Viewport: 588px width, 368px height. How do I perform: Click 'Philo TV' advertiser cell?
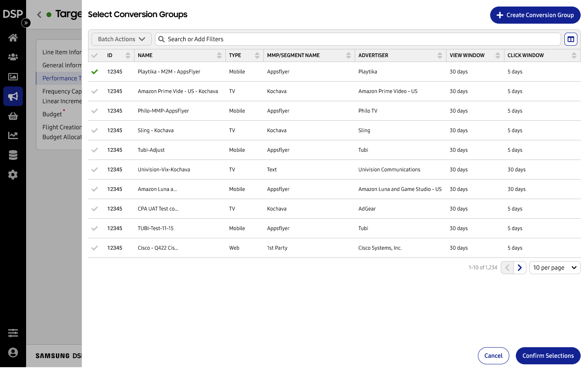pos(368,111)
